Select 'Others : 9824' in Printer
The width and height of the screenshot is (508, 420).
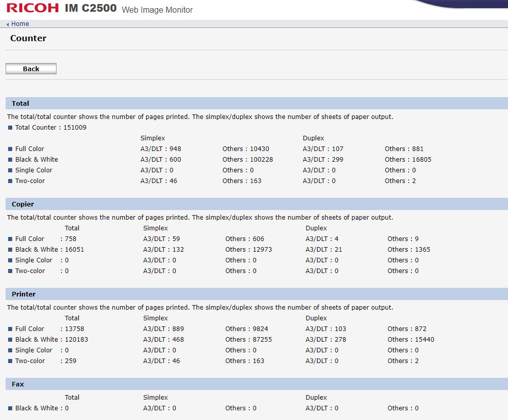click(x=246, y=328)
